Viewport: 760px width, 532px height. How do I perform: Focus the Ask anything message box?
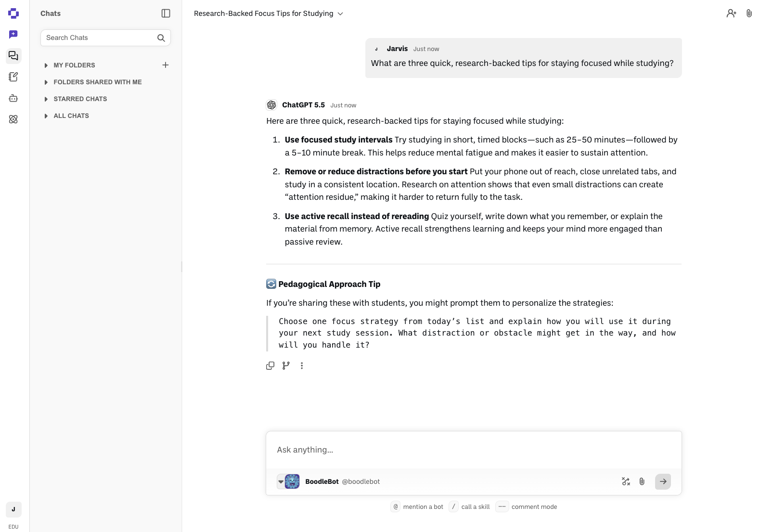(474, 450)
